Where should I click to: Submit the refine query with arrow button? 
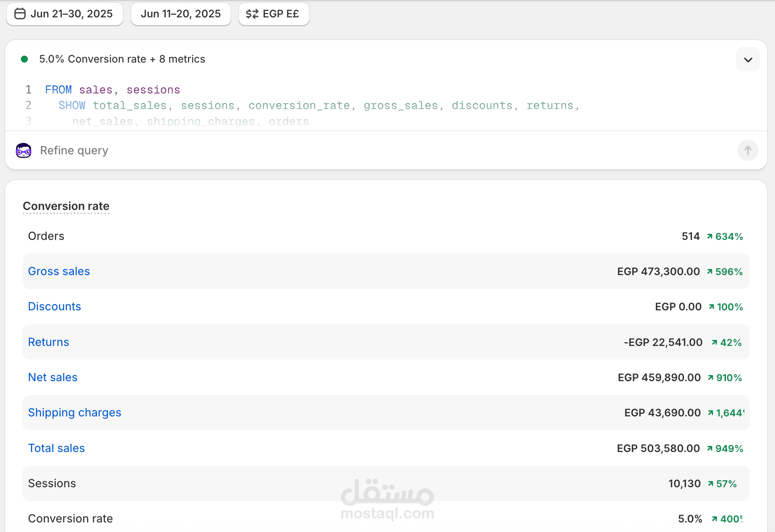coord(748,150)
